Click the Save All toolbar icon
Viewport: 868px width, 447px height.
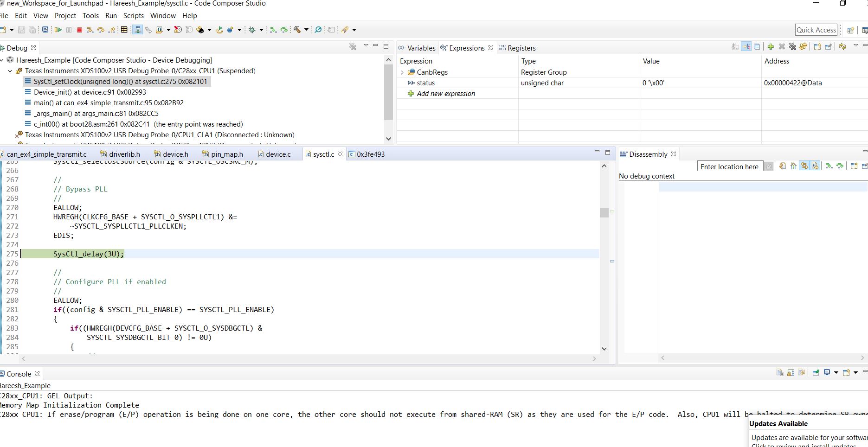click(32, 30)
